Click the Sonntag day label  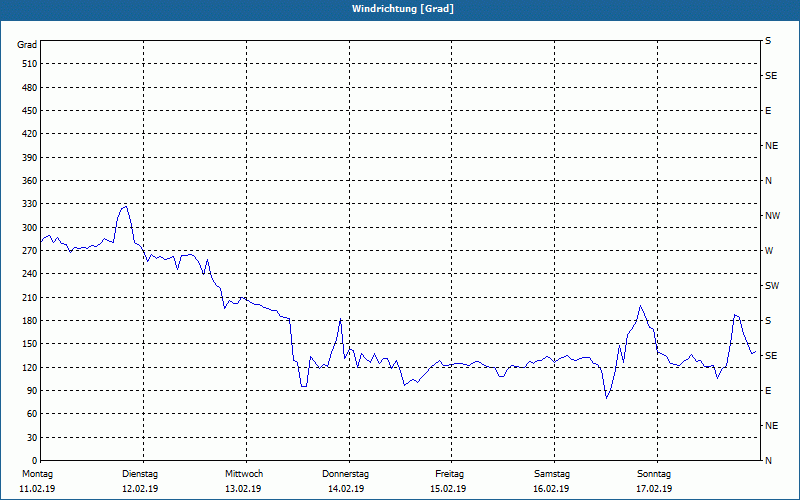[654, 474]
